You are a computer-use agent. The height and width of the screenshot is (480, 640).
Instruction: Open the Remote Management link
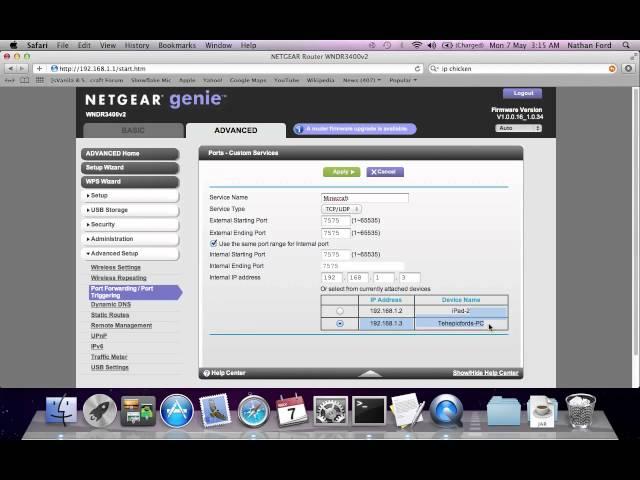coord(121,326)
